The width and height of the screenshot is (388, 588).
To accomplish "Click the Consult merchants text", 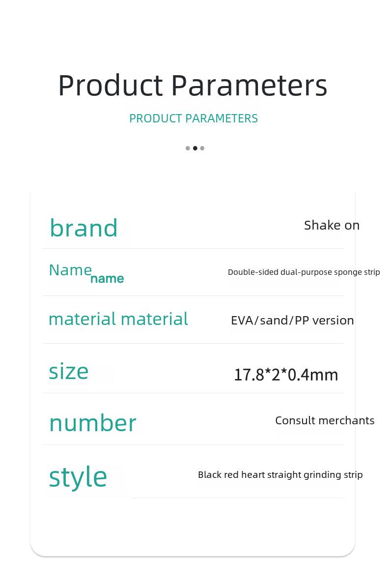I will pyautogui.click(x=325, y=421).
